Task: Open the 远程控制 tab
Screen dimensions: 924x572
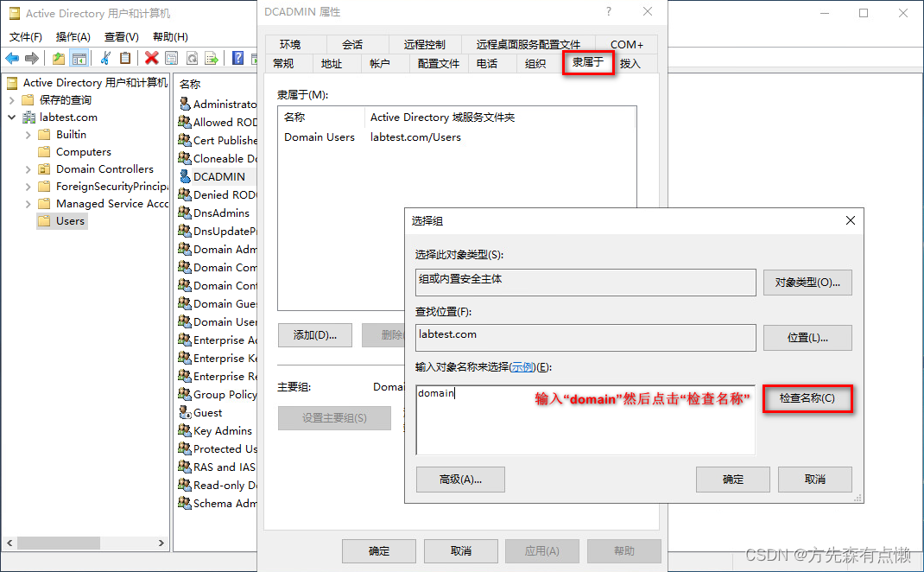Action: [424, 44]
